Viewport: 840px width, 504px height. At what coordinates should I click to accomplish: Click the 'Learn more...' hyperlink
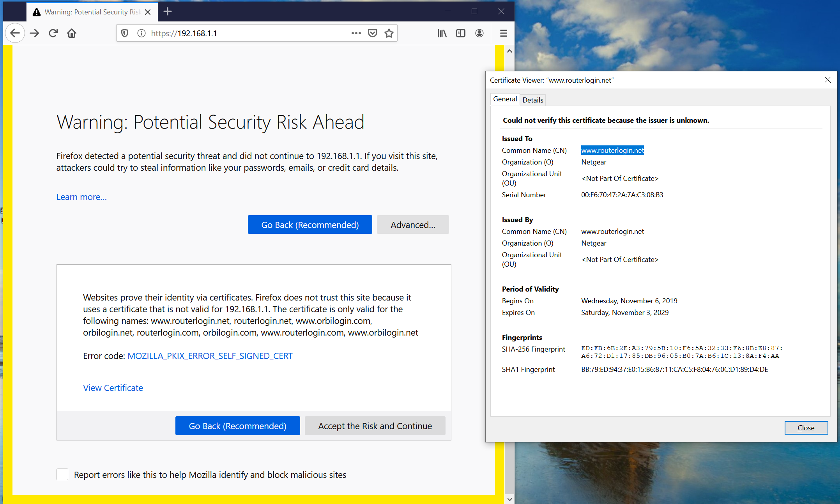click(80, 196)
